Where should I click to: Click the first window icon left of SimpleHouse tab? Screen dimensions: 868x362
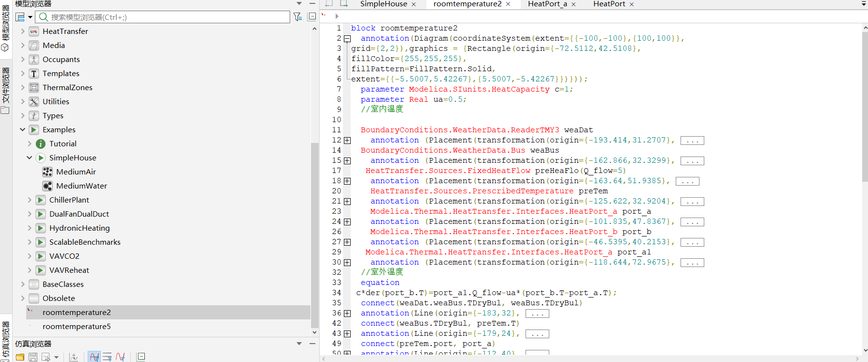(329, 3)
